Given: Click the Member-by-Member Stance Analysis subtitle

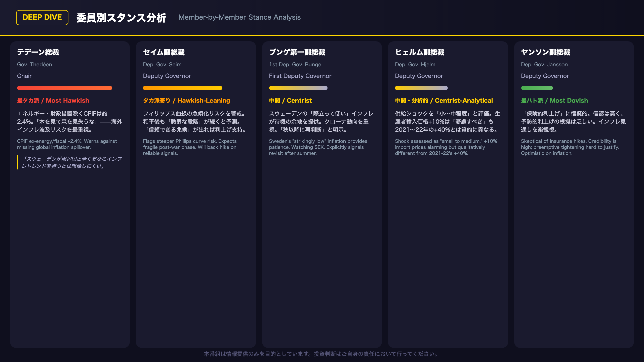Looking at the screenshot, I should (239, 17).
